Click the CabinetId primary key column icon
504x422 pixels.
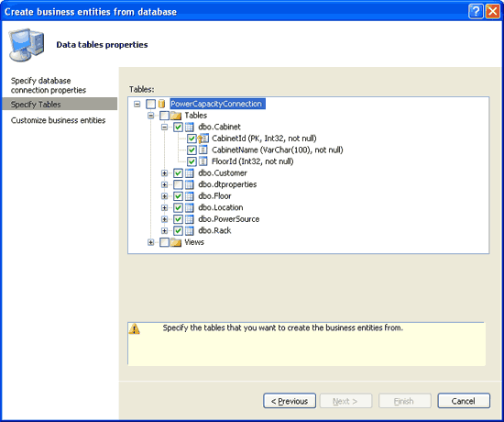coord(203,139)
